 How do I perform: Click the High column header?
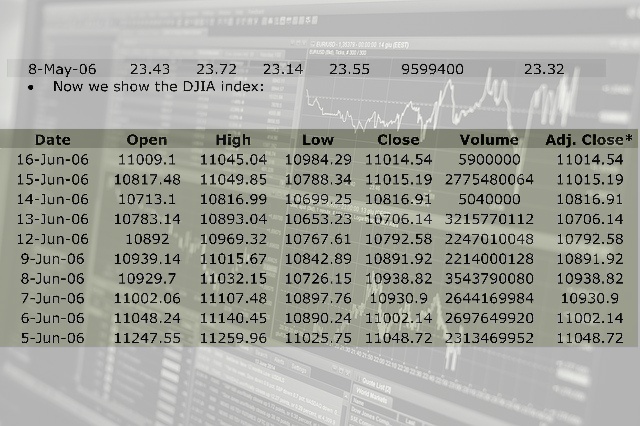tap(233, 140)
